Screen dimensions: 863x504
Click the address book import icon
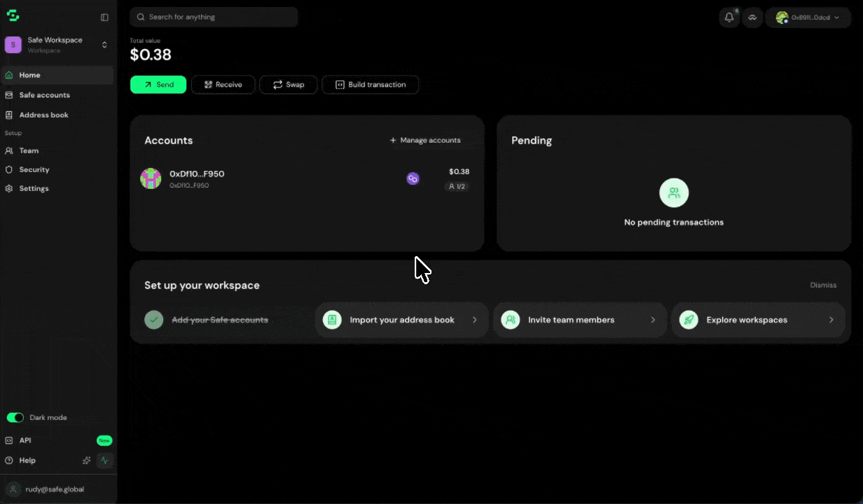pos(332,320)
